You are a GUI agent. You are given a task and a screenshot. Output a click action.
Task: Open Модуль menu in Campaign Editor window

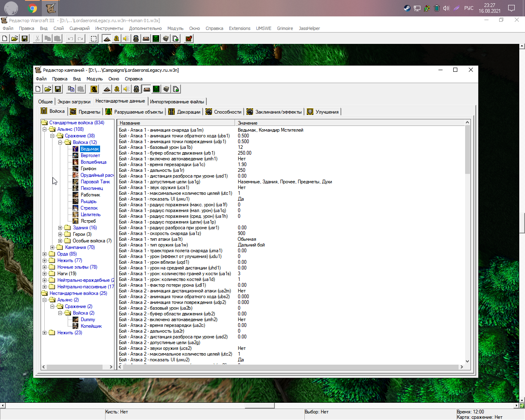(x=94, y=79)
